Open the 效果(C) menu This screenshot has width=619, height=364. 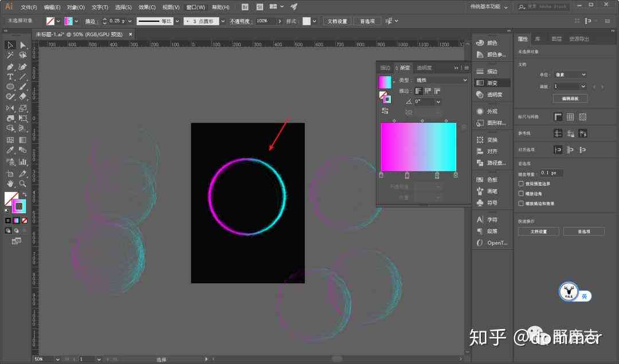pyautogui.click(x=147, y=7)
